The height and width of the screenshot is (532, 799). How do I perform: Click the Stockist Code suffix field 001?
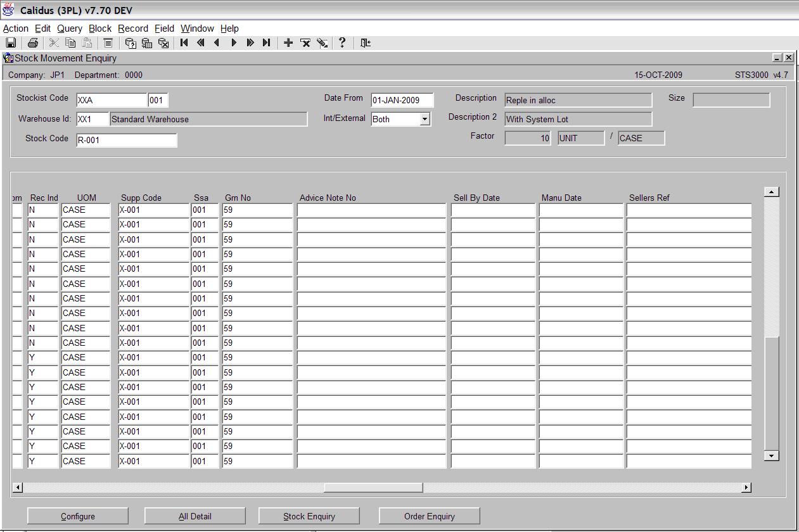point(158,100)
